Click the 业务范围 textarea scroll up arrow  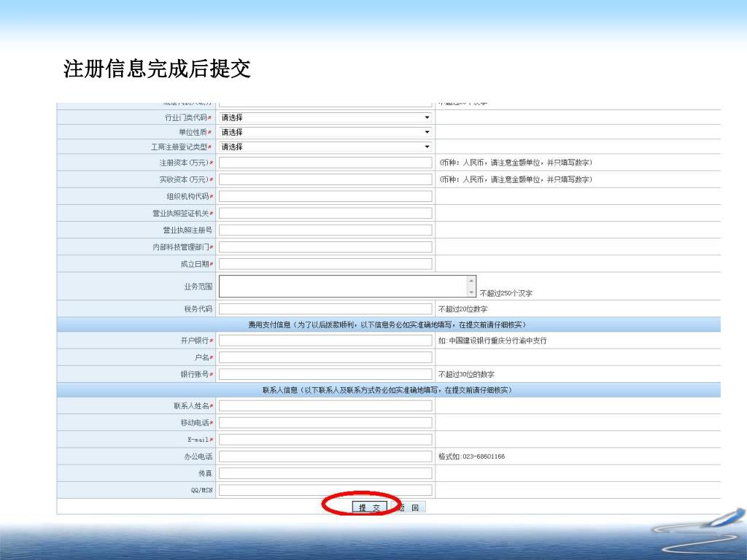coord(471,281)
